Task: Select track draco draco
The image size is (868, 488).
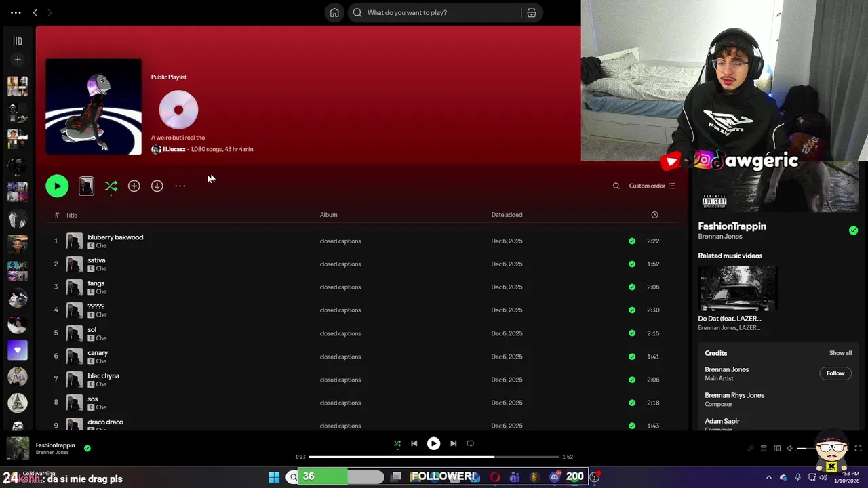Action: click(105, 422)
